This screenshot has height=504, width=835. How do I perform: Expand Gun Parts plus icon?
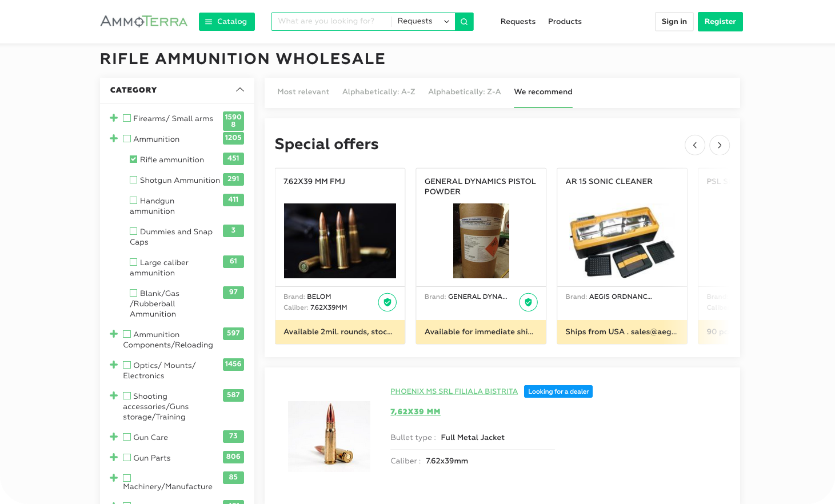[114, 457]
